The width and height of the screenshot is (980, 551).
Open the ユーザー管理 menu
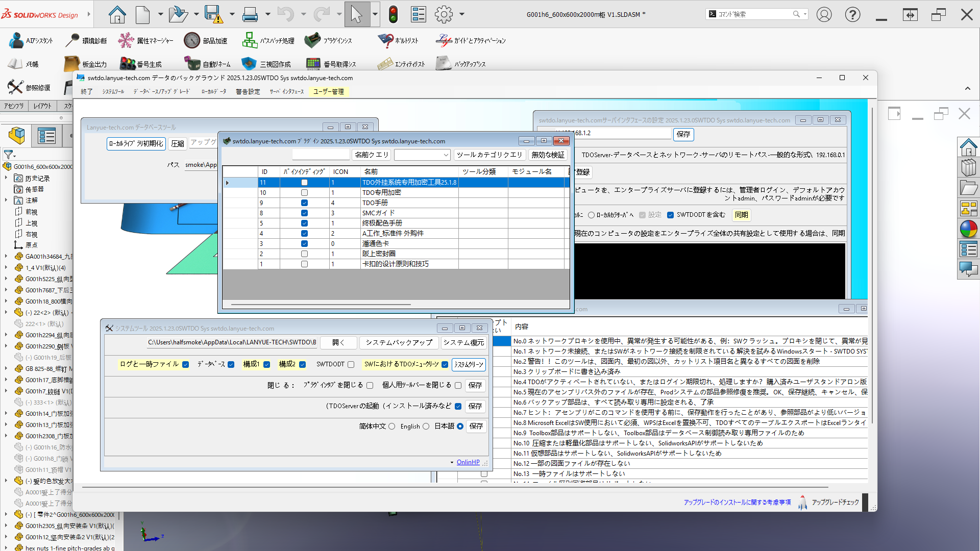point(328,92)
